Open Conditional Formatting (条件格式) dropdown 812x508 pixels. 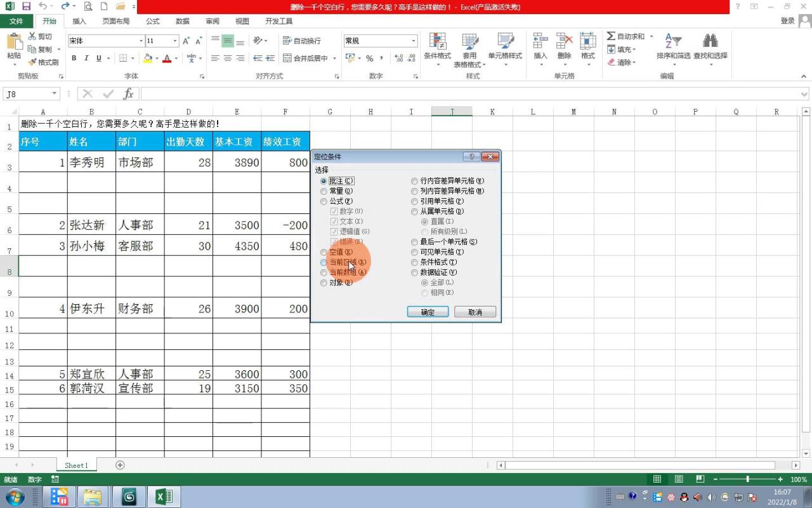(437, 50)
